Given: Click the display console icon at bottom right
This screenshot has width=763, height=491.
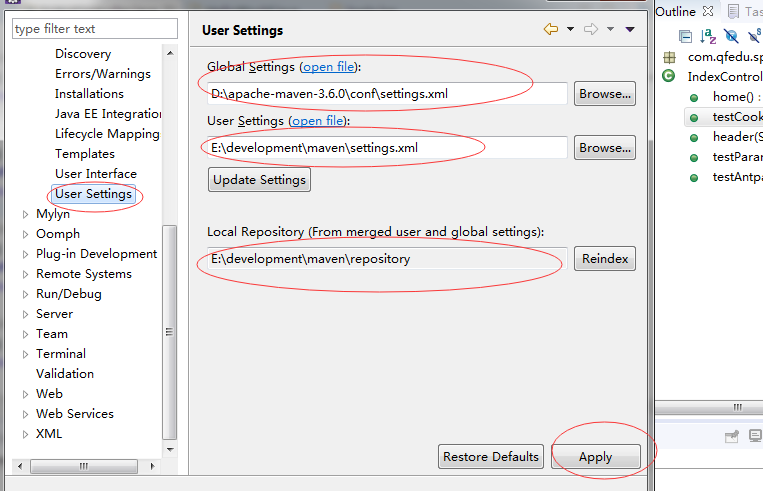Looking at the screenshot, I should [754, 436].
